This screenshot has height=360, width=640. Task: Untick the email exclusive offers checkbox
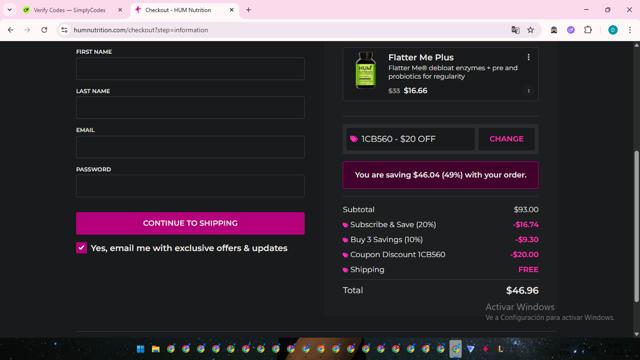pos(81,248)
